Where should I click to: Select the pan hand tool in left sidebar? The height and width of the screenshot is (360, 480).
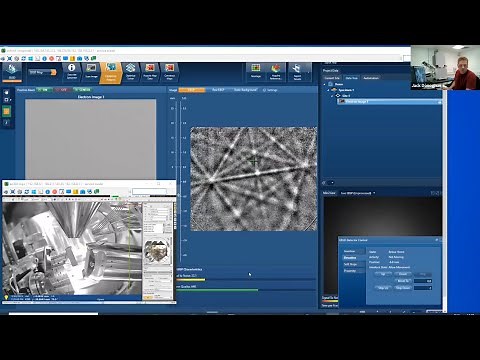pyautogui.click(x=6, y=92)
